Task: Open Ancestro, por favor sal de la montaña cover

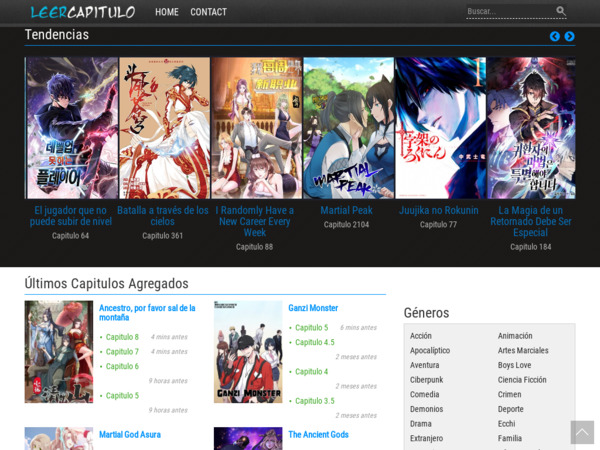Action: [59, 352]
